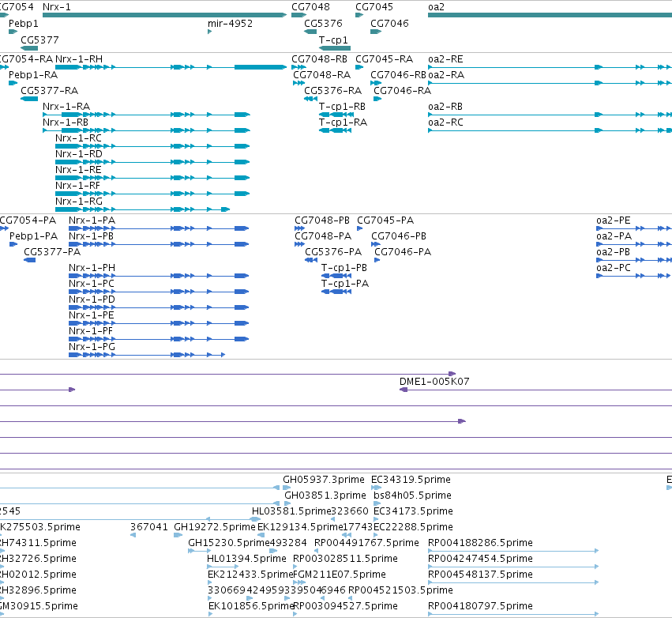The width and height of the screenshot is (672, 618).
Task: Select the Nrx-1-RH transcript
Action: pyautogui.click(x=79, y=58)
